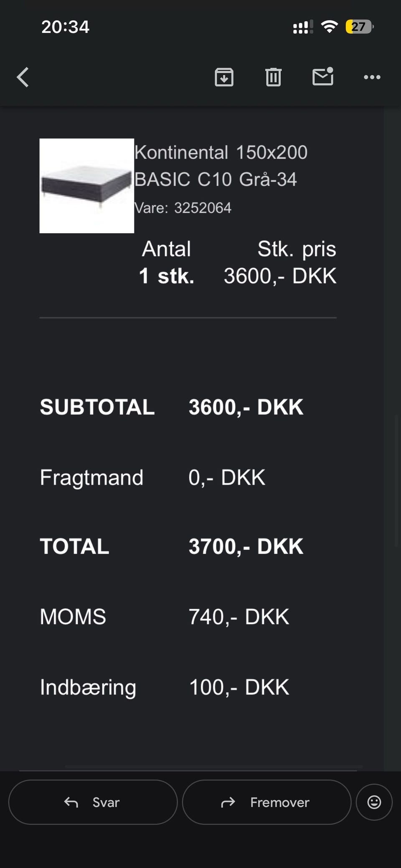Tap the cellular signal icon
Viewport: 401px width, 868px height.
[303, 27]
